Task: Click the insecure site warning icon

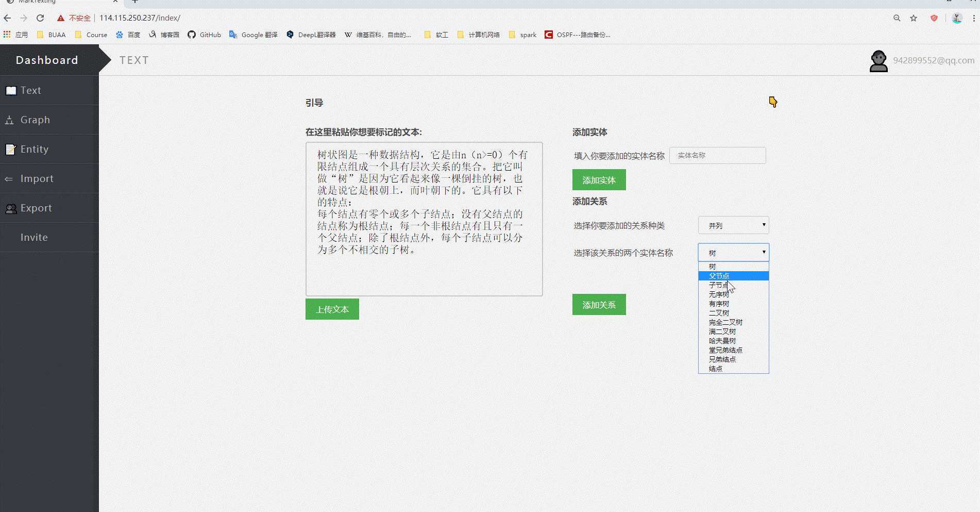Action: [61, 18]
